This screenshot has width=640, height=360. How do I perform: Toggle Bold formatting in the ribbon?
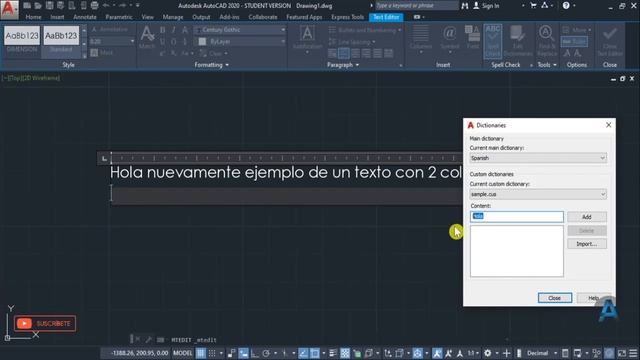(x=162, y=30)
